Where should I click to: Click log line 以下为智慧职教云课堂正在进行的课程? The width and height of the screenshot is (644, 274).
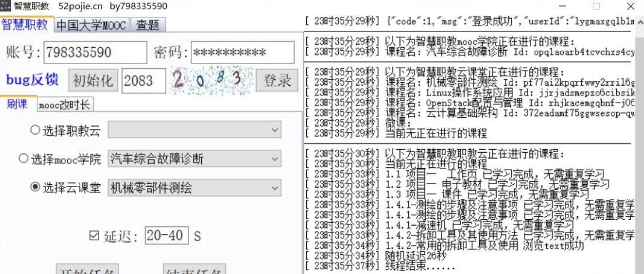(435, 72)
